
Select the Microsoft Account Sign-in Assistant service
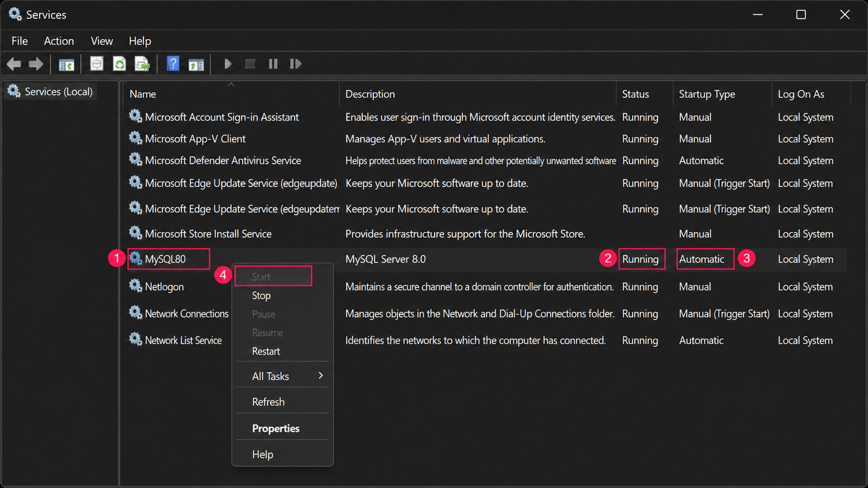[222, 117]
